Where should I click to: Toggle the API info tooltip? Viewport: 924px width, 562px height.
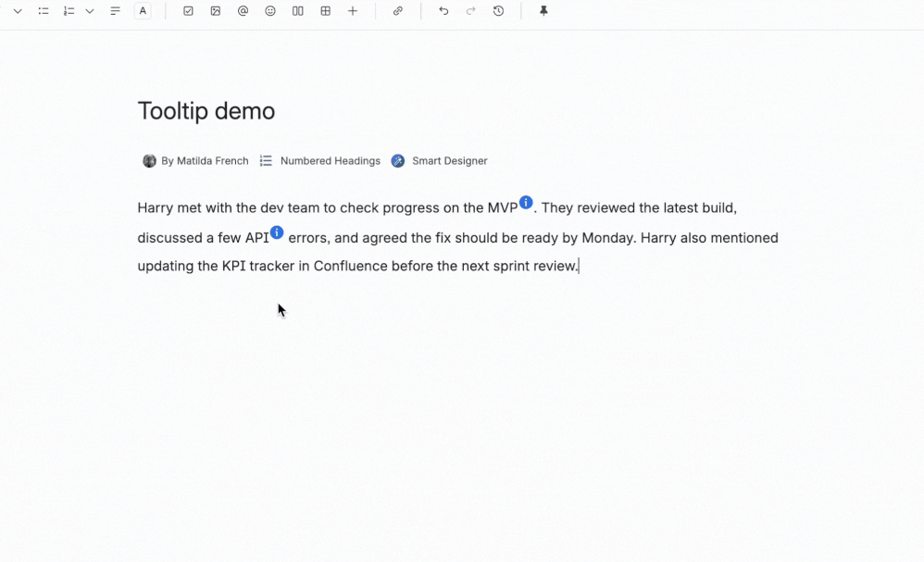point(277,232)
